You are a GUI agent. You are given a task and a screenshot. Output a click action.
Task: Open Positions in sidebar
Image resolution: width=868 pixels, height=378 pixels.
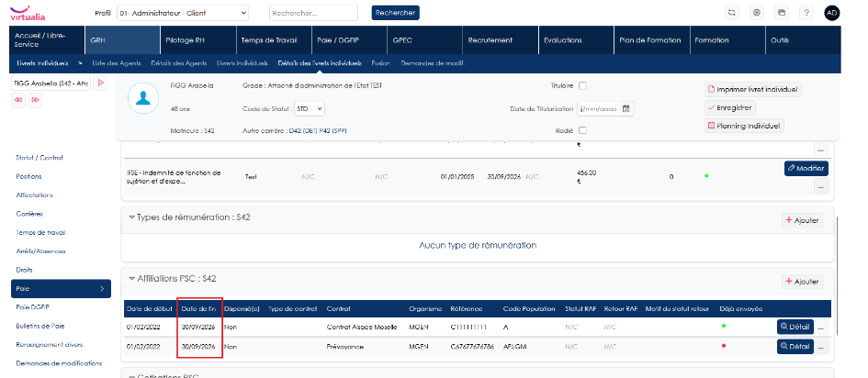pos(28,176)
